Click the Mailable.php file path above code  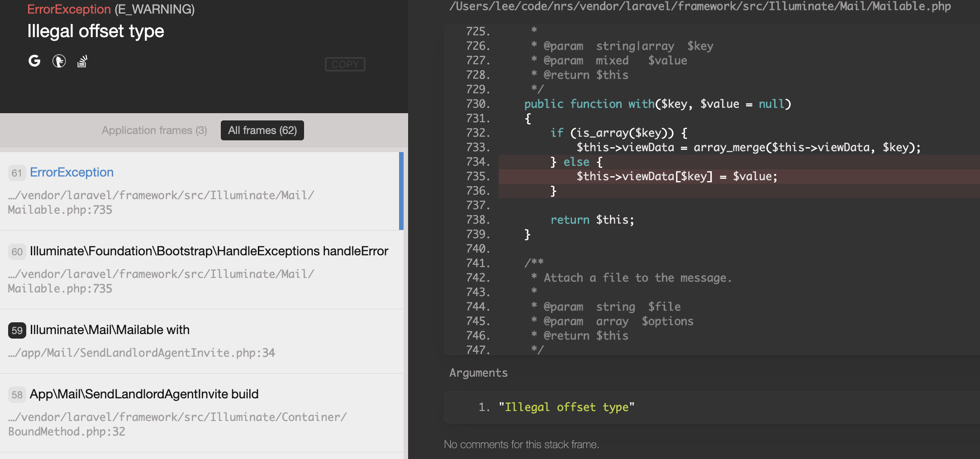pos(700,6)
